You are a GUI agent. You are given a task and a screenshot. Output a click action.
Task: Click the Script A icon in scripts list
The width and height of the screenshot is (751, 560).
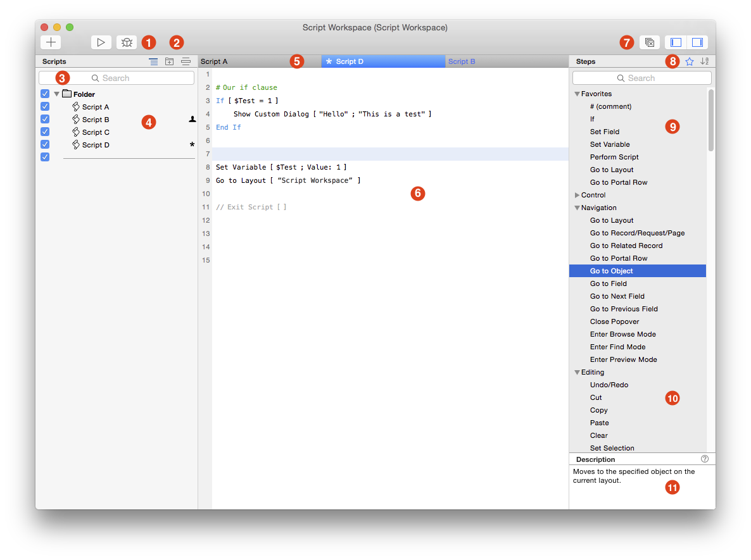(76, 107)
